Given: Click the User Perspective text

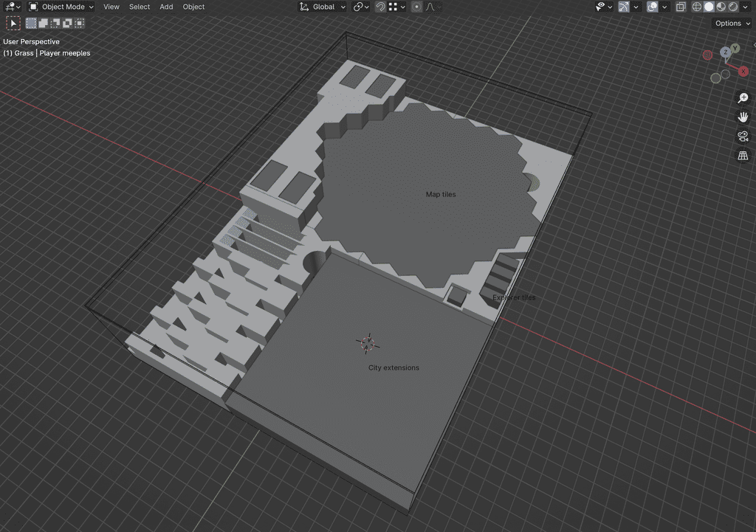Looking at the screenshot, I should (31, 41).
